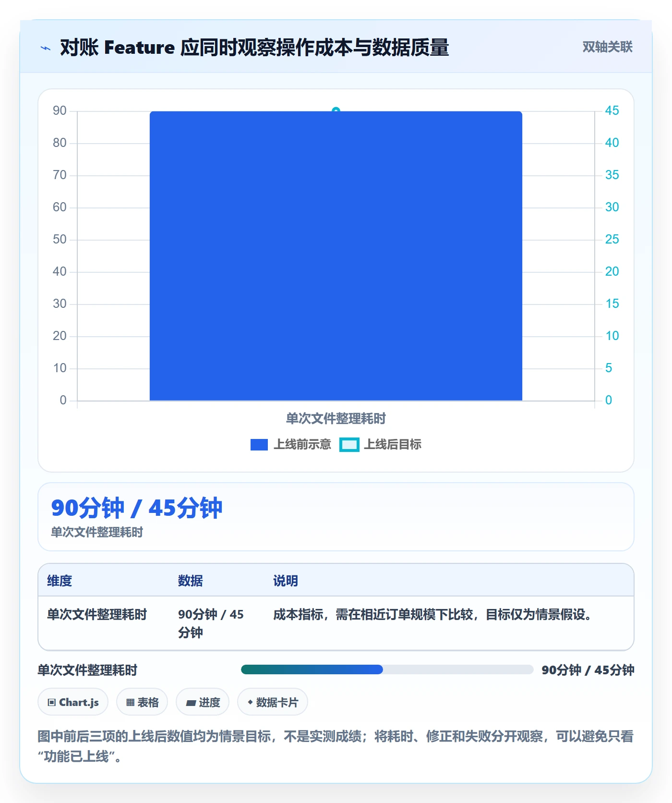This screenshot has width=672, height=803.
Task: Click the left axis tick label 90
Action: pyautogui.click(x=60, y=111)
